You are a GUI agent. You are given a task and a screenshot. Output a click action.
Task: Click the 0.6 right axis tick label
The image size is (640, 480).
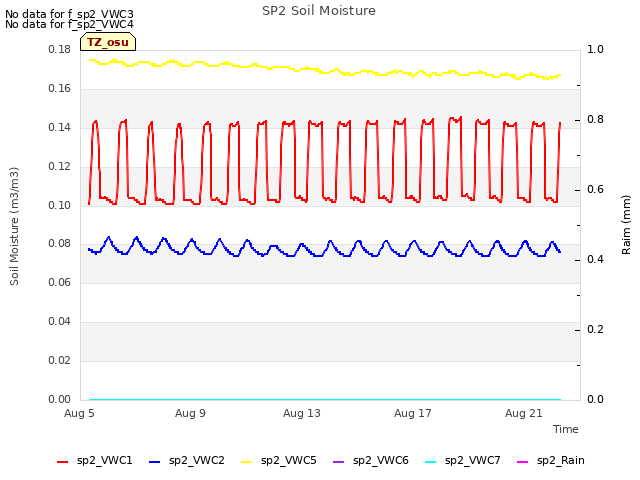pos(595,190)
